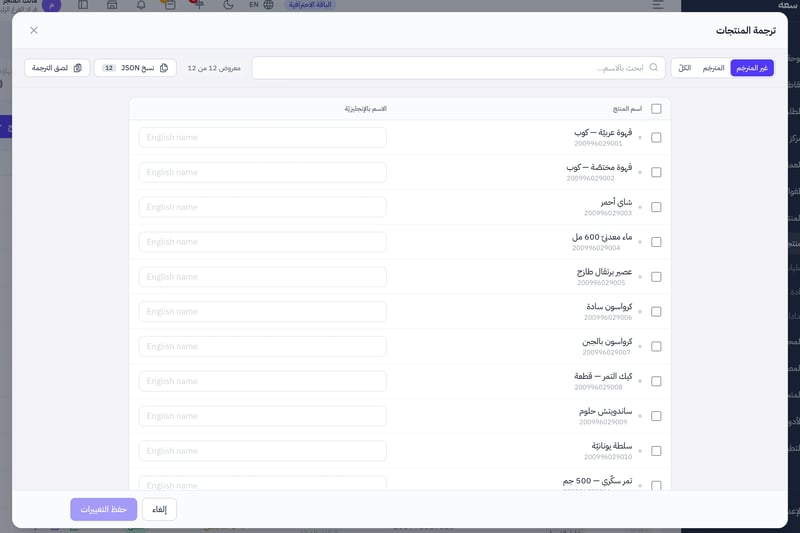This screenshot has height=533, width=800.
Task: Click لصق الترجمة paste button
Action: (57, 68)
